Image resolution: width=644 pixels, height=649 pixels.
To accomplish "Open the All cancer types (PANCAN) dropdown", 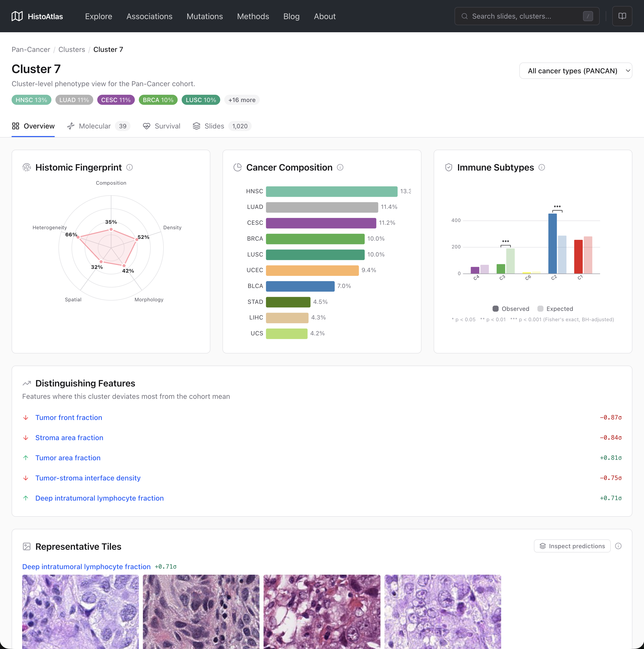I will (x=575, y=71).
